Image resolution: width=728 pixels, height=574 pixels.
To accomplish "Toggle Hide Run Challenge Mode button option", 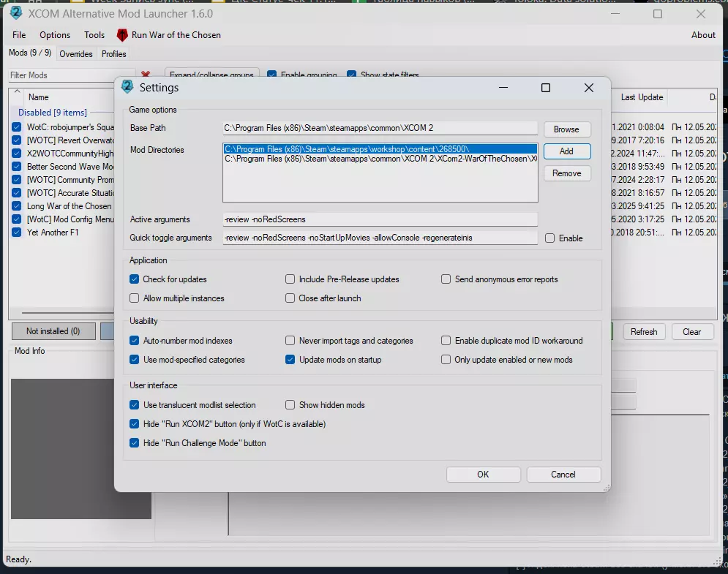I will [x=134, y=442].
